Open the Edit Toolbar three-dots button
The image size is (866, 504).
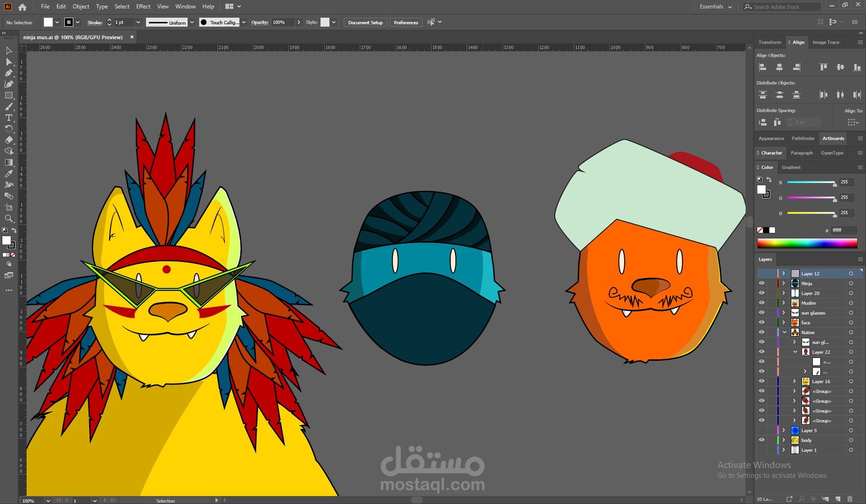[x=9, y=290]
